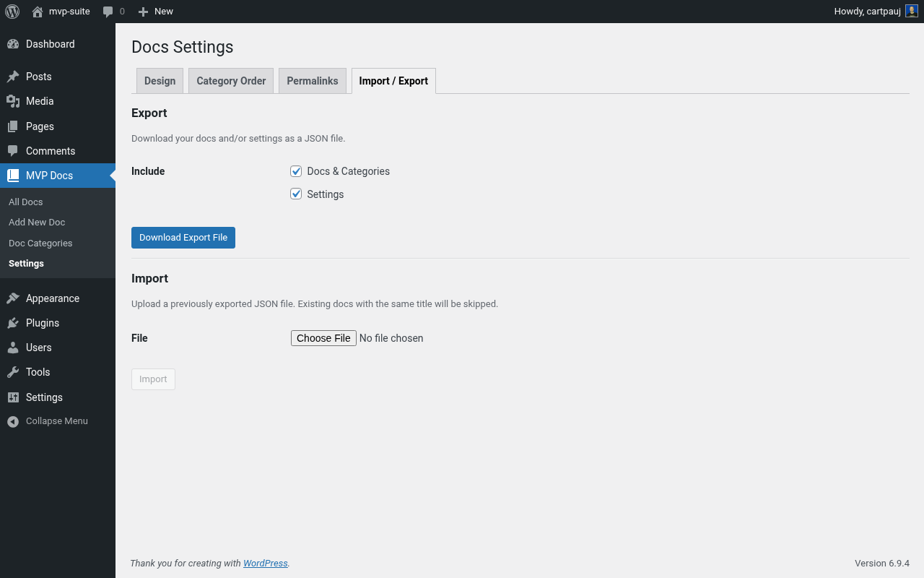The image size is (924, 578).
Task: Click the WordPress logo in admin bar
Action: point(12,11)
